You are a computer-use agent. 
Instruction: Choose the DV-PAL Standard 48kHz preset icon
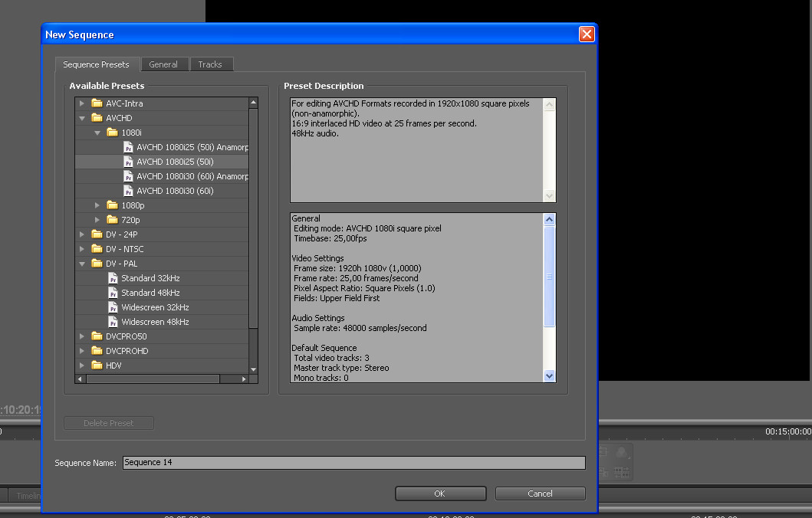pyautogui.click(x=113, y=293)
